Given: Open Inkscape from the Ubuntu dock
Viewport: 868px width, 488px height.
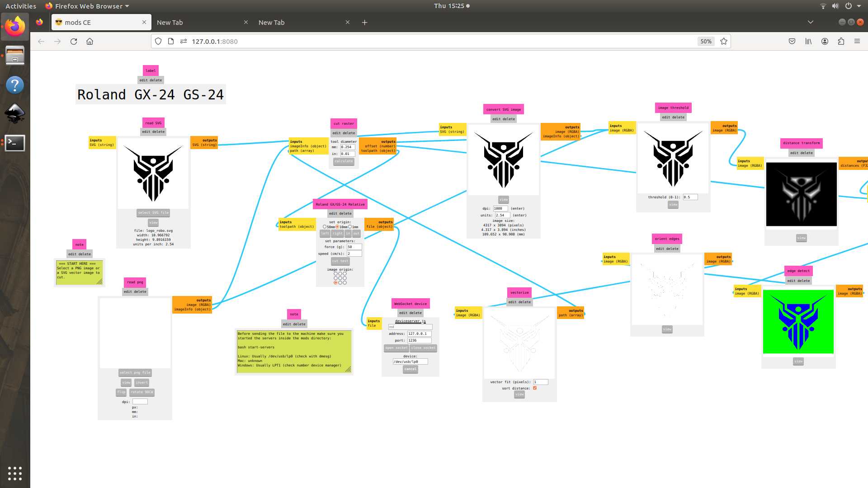Looking at the screenshot, I should pos(15,113).
